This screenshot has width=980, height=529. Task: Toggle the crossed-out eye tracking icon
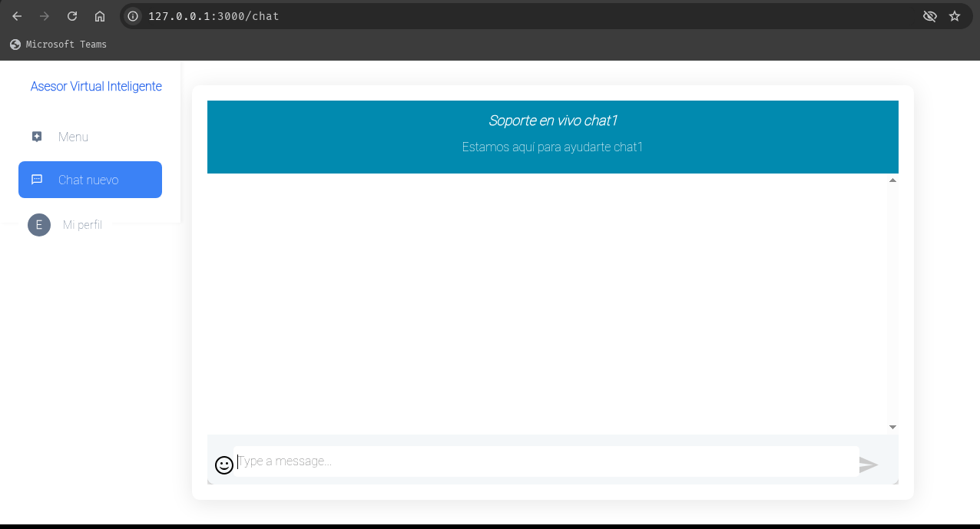pos(929,16)
